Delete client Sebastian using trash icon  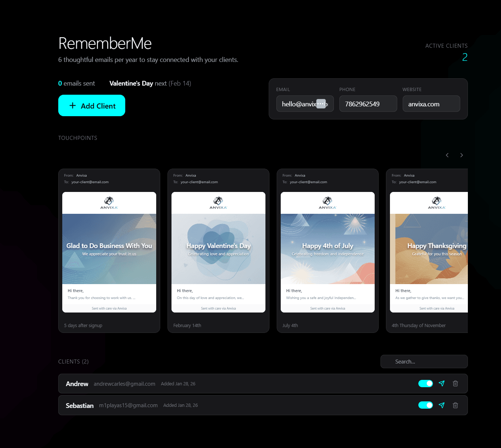(455, 405)
